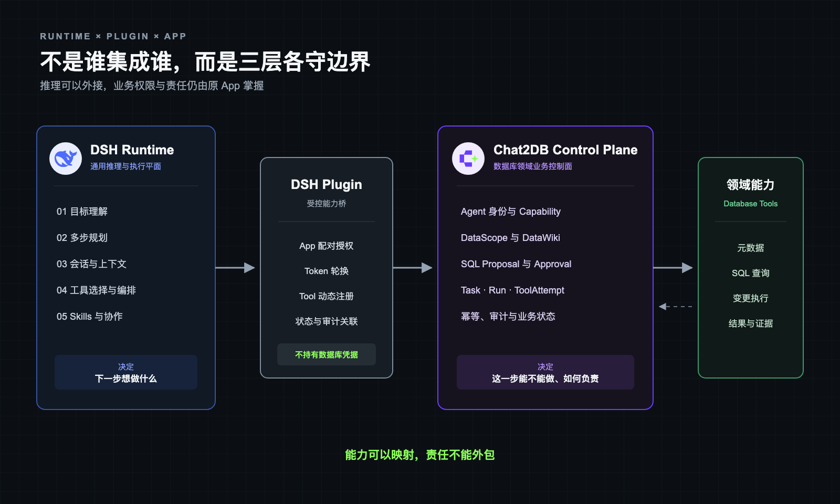Click the '下一步想做什么' decision box
The width and height of the screenshot is (840, 504).
[x=126, y=372]
